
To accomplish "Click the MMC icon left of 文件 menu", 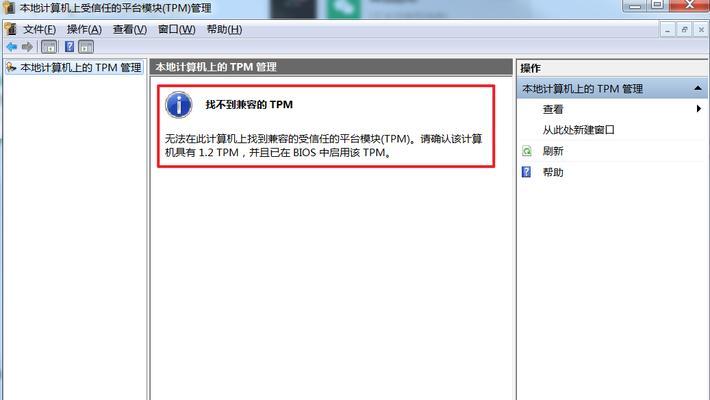I will [10, 29].
